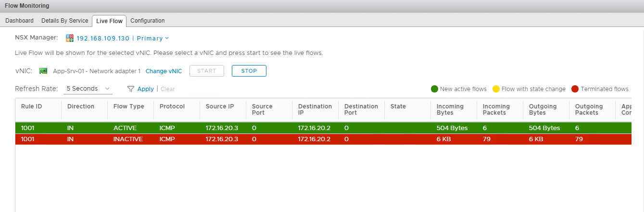The width and height of the screenshot is (644, 212).
Task: Select the Live Flow tab
Action: (109, 21)
